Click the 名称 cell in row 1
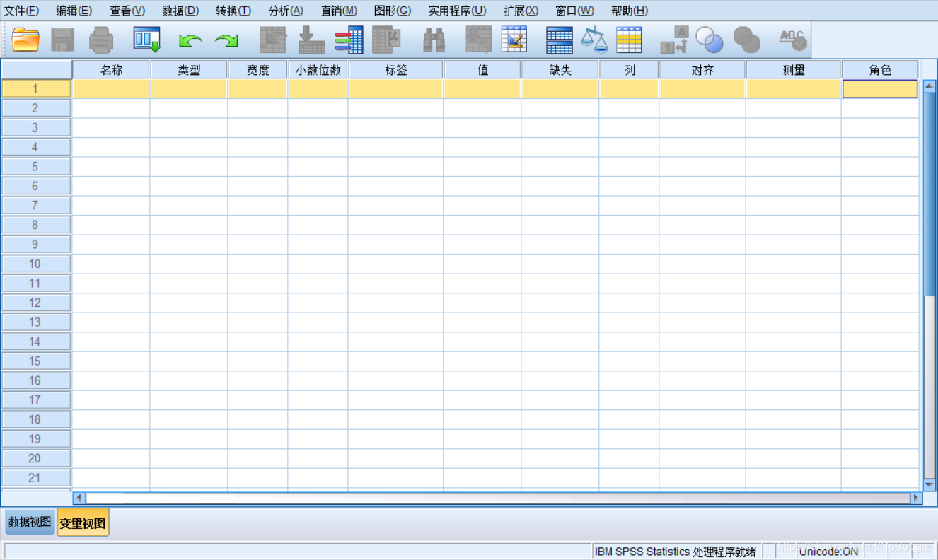The width and height of the screenshot is (938, 560). (111, 89)
